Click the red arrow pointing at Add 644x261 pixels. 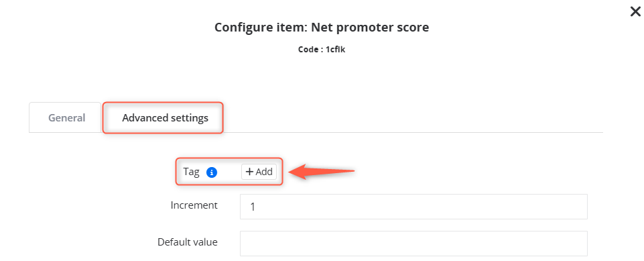(x=322, y=171)
